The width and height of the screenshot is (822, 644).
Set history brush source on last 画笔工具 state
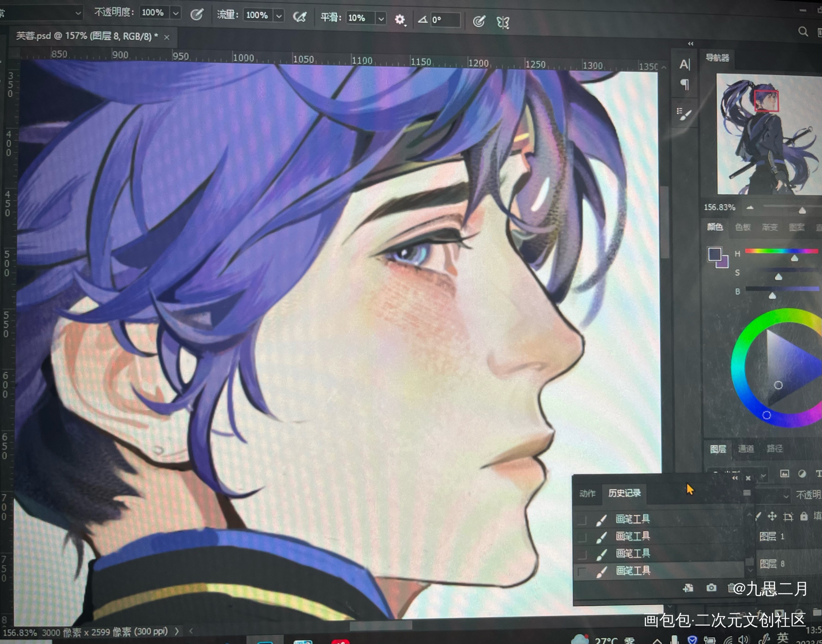(582, 571)
